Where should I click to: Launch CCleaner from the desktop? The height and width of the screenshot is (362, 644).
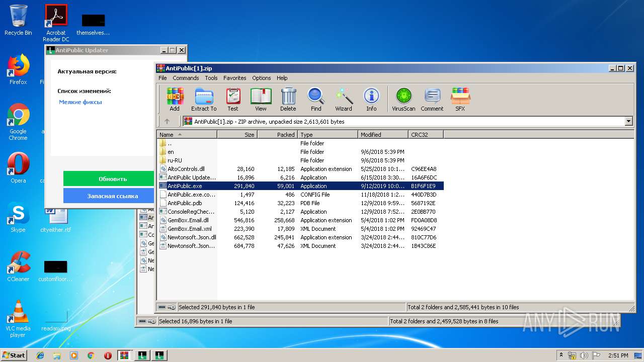pos(18,266)
